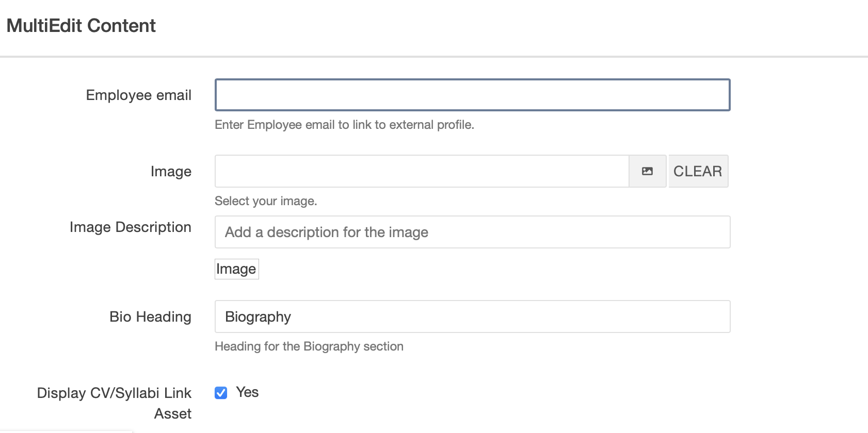Click the Display CV/Syllabi Link Asset label
Viewport: 868px width, 433px height.
tap(114, 403)
